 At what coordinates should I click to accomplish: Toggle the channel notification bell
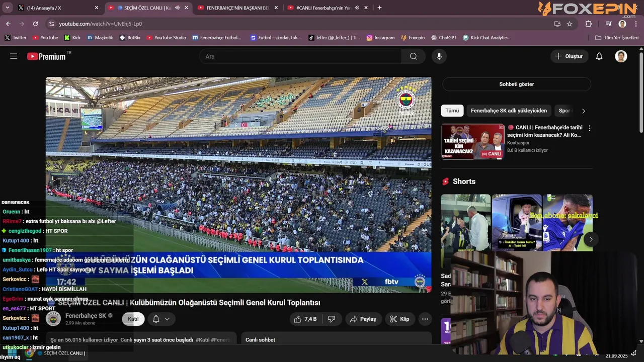[x=156, y=319]
